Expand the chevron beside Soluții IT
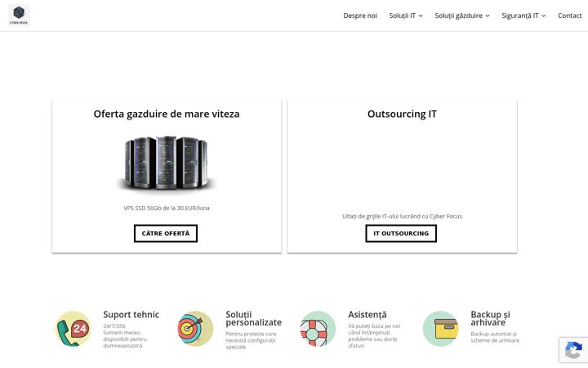Image resolution: width=588 pixels, height=368 pixels. point(421,16)
